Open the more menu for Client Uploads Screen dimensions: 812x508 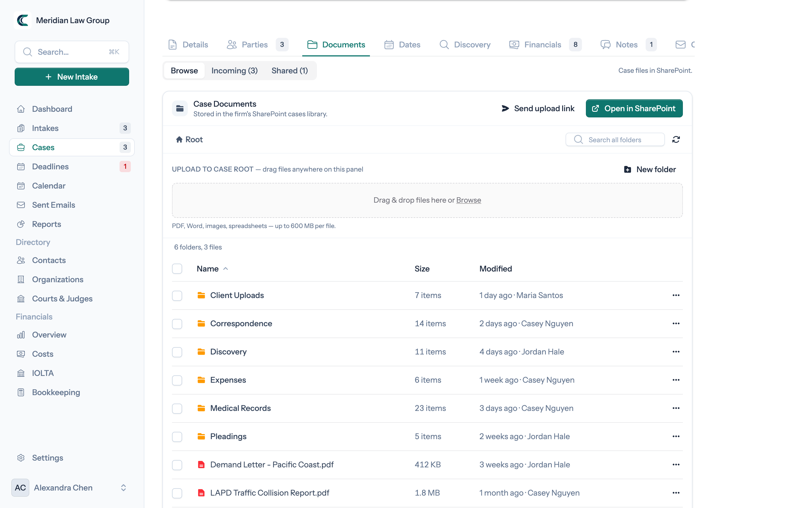pos(676,295)
